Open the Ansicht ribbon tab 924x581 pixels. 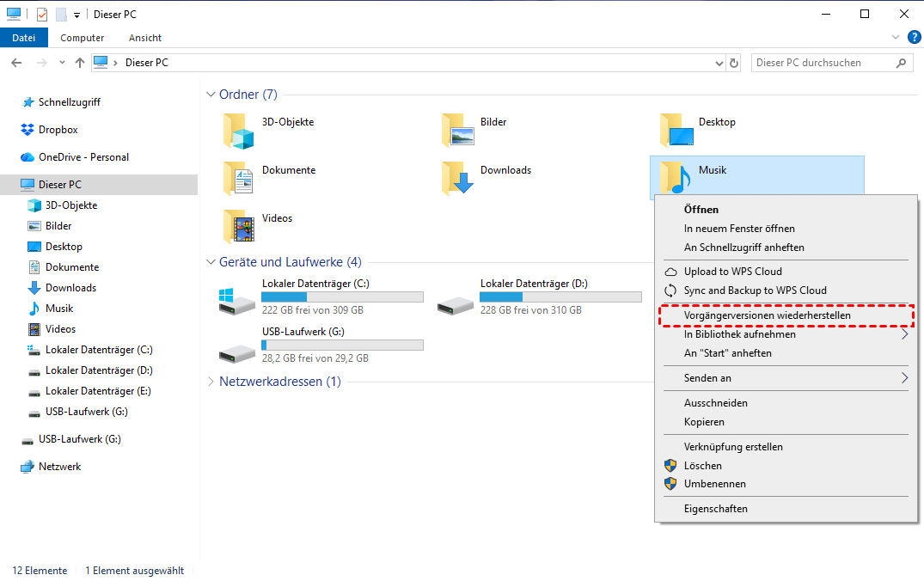click(x=145, y=38)
